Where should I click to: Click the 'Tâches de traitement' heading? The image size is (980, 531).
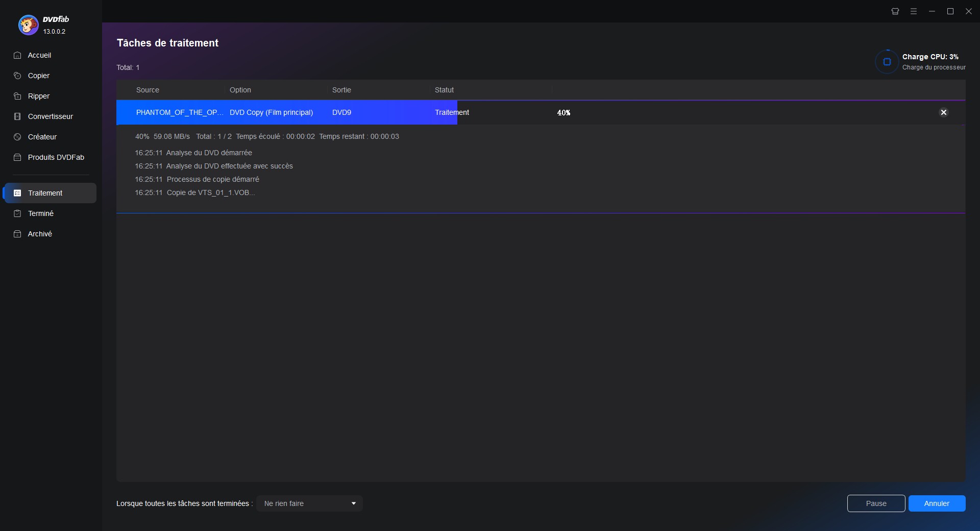[167, 43]
